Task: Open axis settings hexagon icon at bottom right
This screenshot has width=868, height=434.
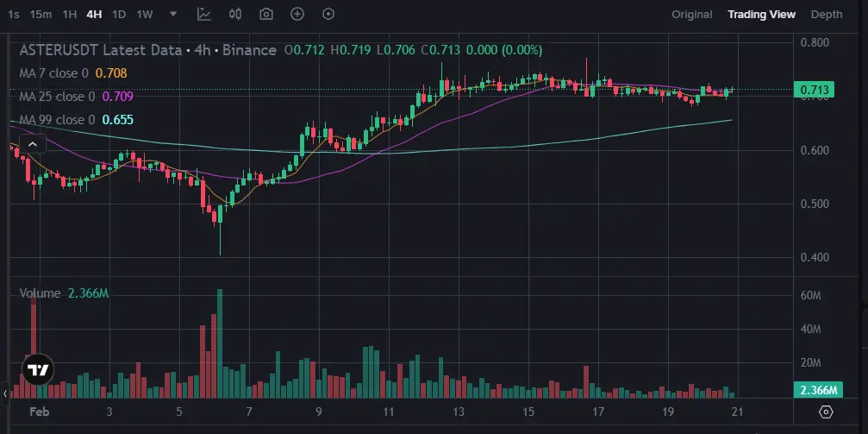Action: click(x=826, y=412)
